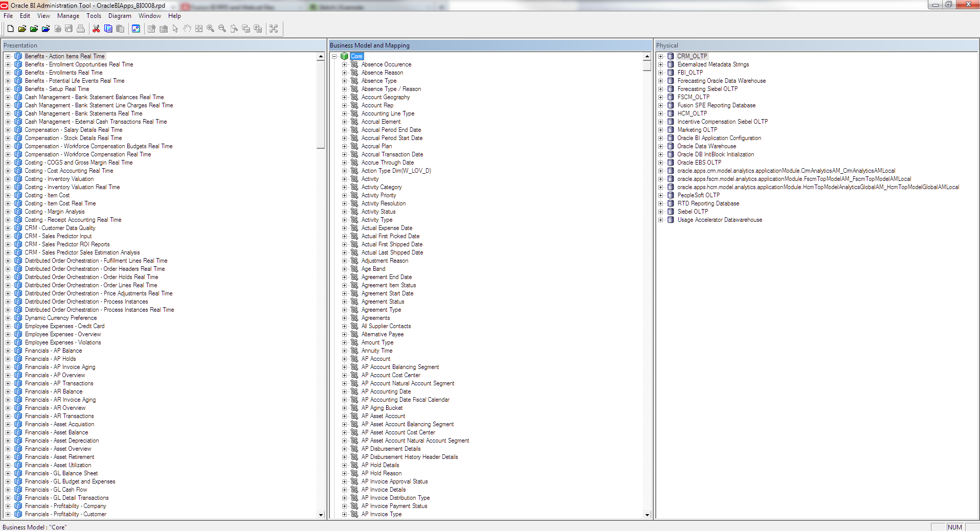980x531 pixels.
Task: Click the New repository icon in toolbar
Action: coord(10,29)
